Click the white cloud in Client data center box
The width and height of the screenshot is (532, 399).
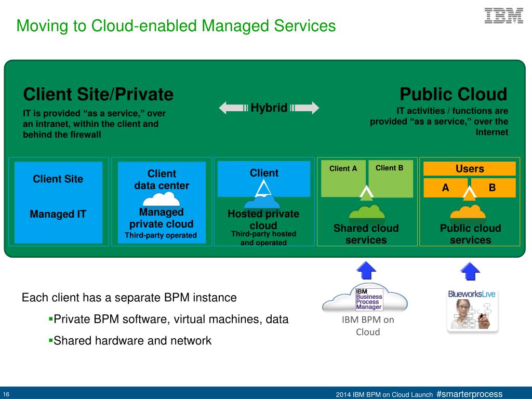(x=161, y=199)
